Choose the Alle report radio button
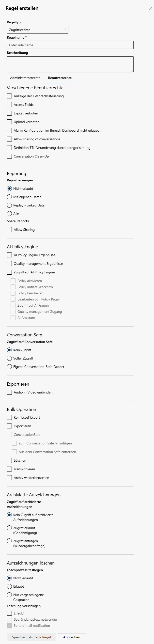Screen dimensions: 154x644 click(x=10, y=214)
